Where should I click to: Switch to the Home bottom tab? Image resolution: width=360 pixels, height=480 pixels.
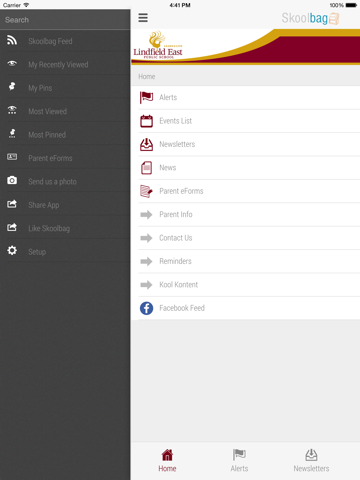pos(167,461)
